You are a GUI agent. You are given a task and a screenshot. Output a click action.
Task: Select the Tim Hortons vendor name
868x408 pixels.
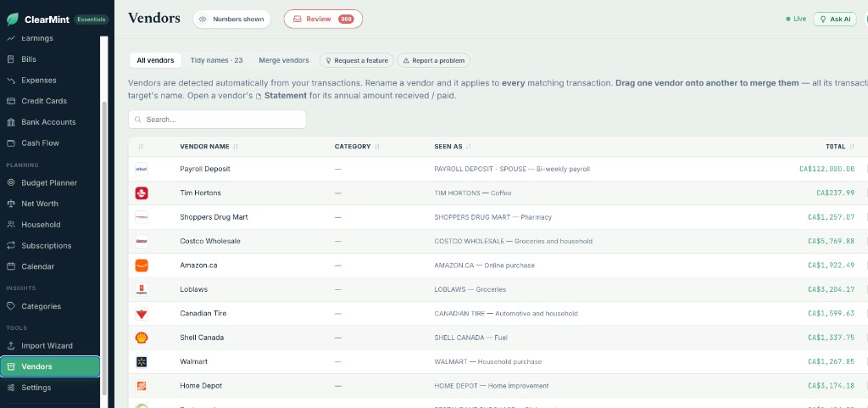click(x=200, y=193)
